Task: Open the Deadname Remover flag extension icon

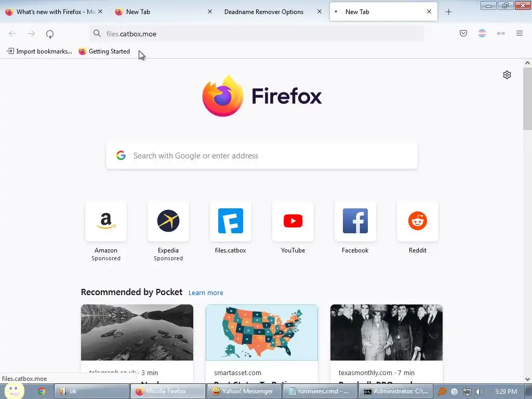Action: coord(482,33)
